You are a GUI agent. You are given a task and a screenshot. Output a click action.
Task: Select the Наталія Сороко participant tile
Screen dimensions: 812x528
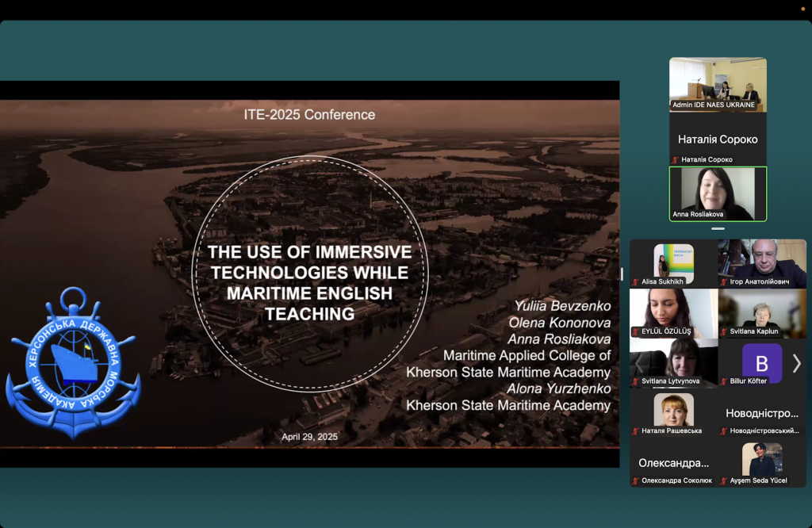point(718,140)
